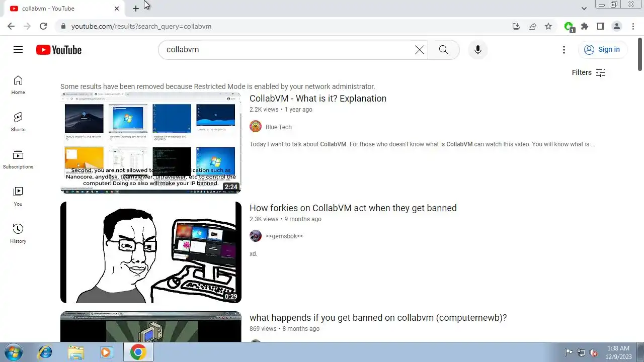Image resolution: width=644 pixels, height=362 pixels.
Task: Open History in the sidebar
Action: [18, 234]
